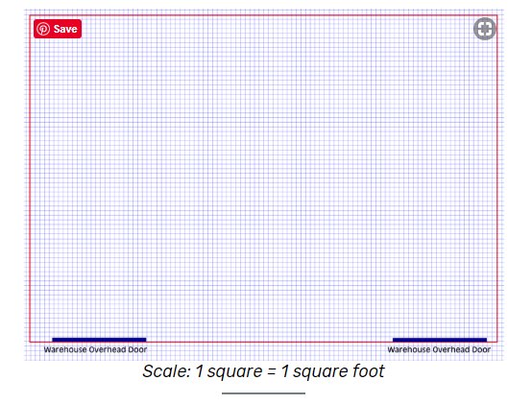
Task: Open the image with the gray expand icon
Action: tap(485, 29)
